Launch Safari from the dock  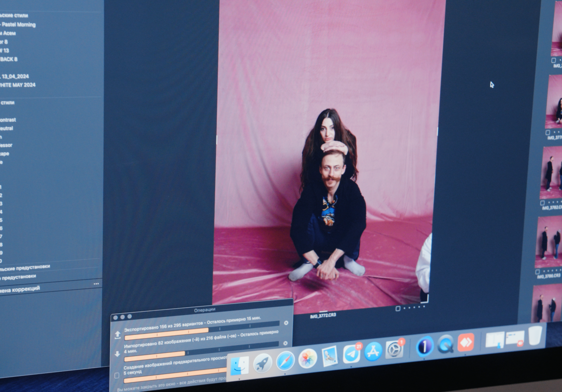(285, 360)
